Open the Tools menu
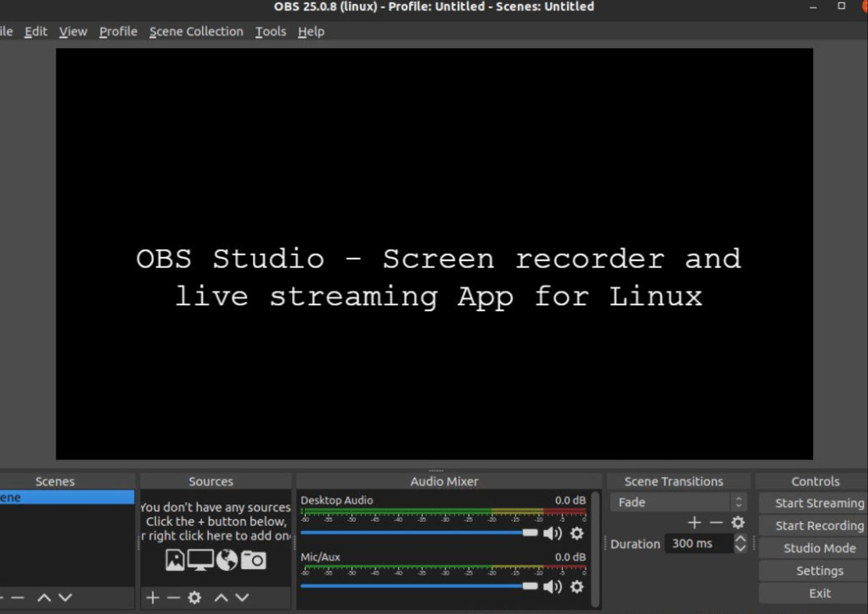Image resolution: width=868 pixels, height=614 pixels. point(270,31)
